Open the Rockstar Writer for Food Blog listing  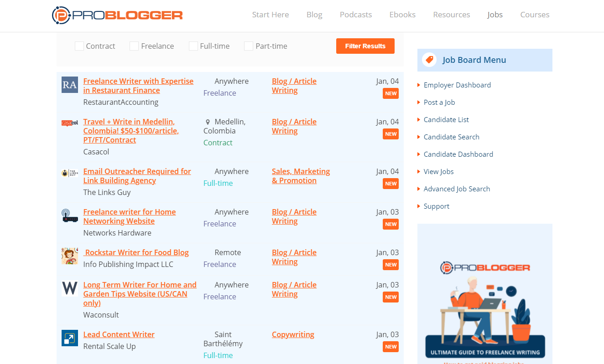pyautogui.click(x=137, y=252)
